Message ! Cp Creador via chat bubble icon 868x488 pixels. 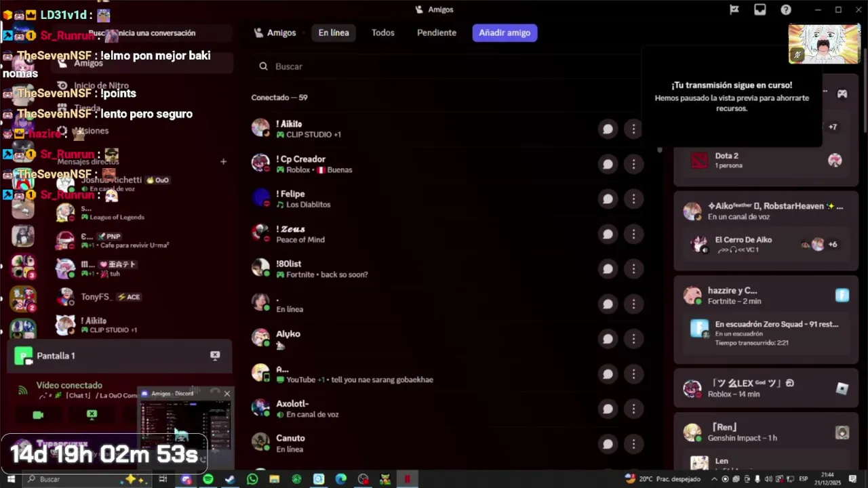(x=608, y=164)
